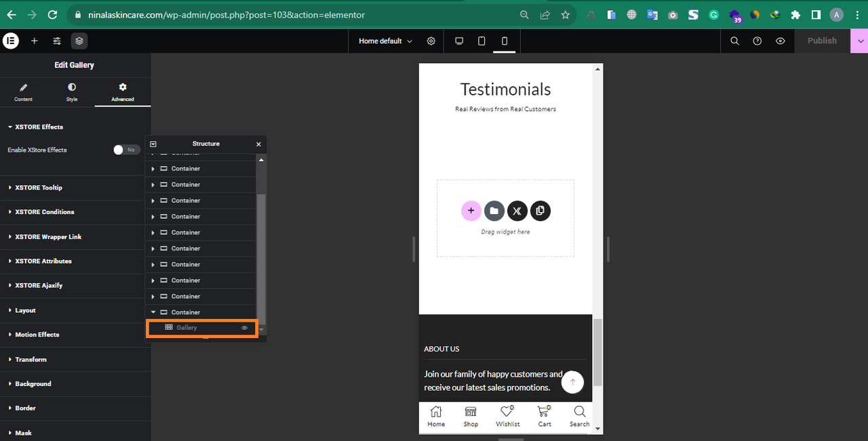Viewport: 868px width, 441px height.
Task: Click the X icon in the canvas drop area
Action: pyautogui.click(x=517, y=211)
